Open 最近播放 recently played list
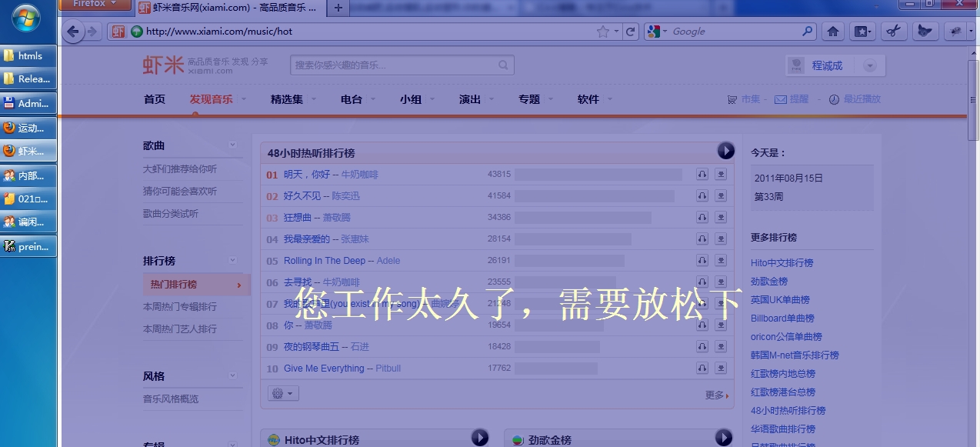The width and height of the screenshot is (980, 447). (855, 99)
